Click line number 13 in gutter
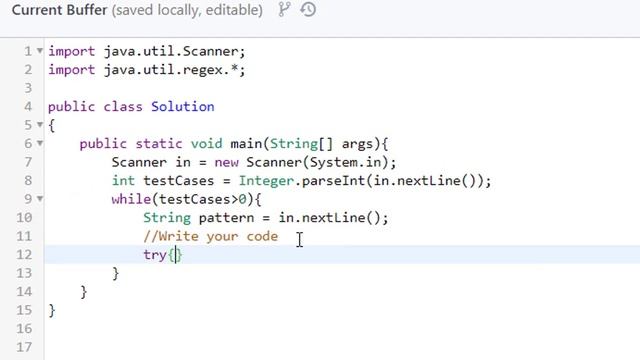This screenshot has height=360, width=640. (24, 273)
